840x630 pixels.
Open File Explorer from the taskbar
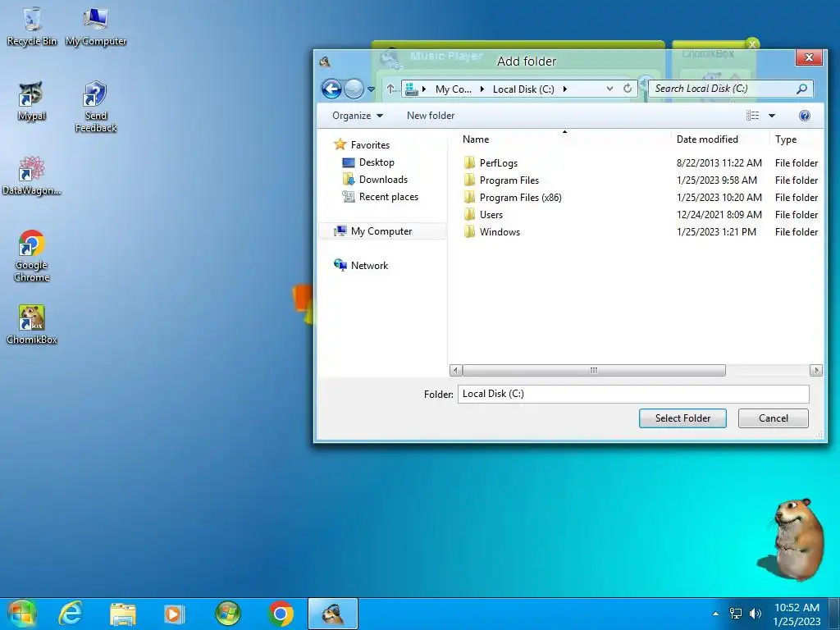coord(123,614)
